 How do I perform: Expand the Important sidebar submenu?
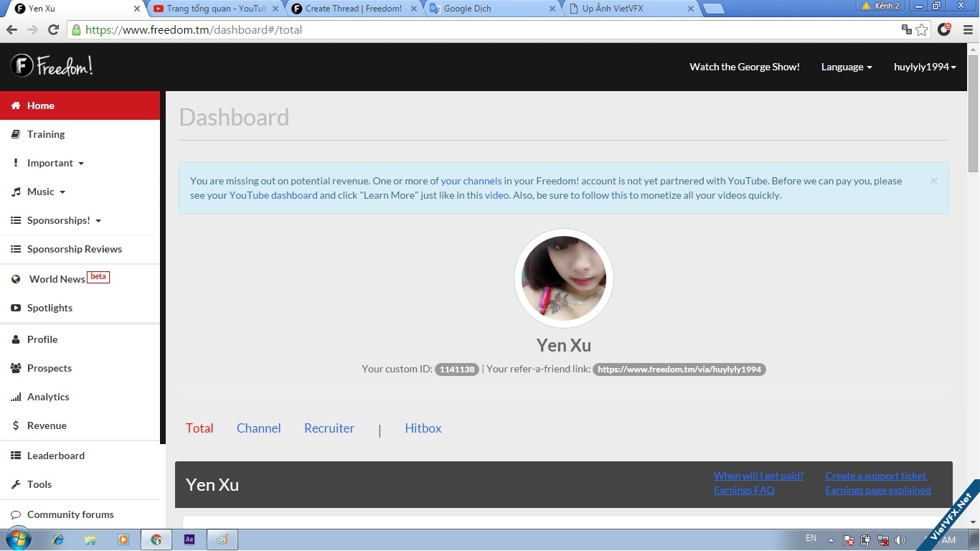(x=56, y=163)
